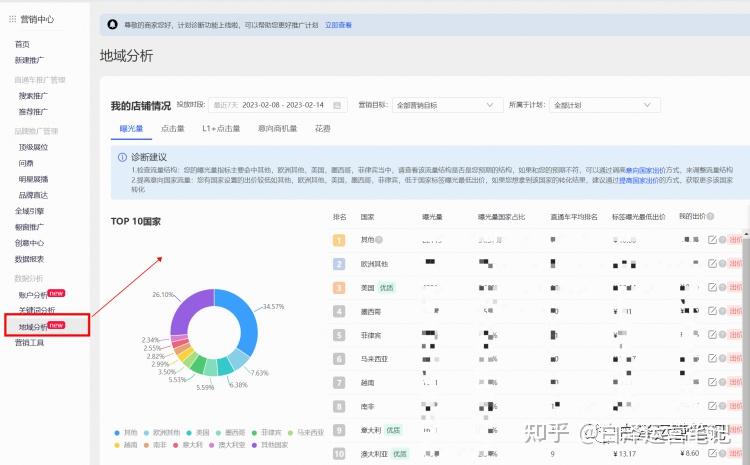Switch to the 意向商机量 tab
Screen dimensions: 750x465
(277, 129)
